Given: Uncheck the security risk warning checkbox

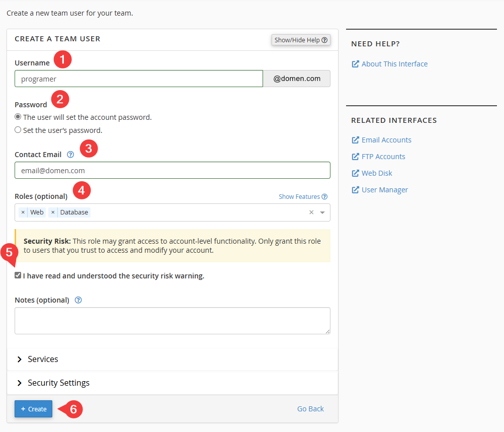Looking at the screenshot, I should [18, 275].
